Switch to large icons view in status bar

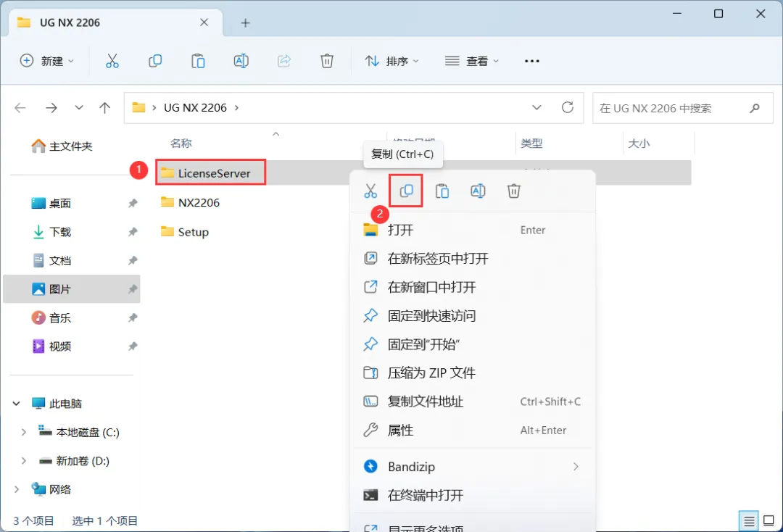point(769,522)
